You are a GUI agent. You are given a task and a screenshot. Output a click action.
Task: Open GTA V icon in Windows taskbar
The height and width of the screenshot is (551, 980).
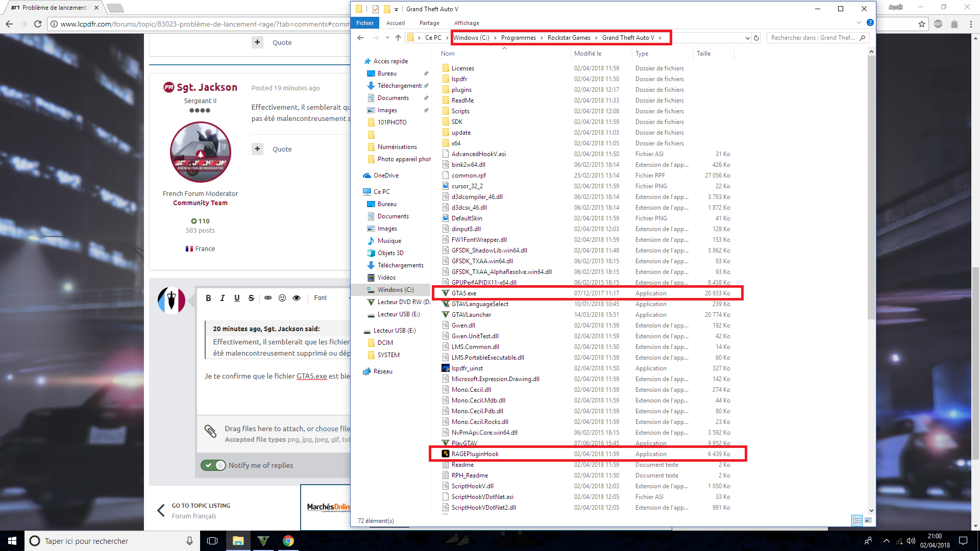263,541
